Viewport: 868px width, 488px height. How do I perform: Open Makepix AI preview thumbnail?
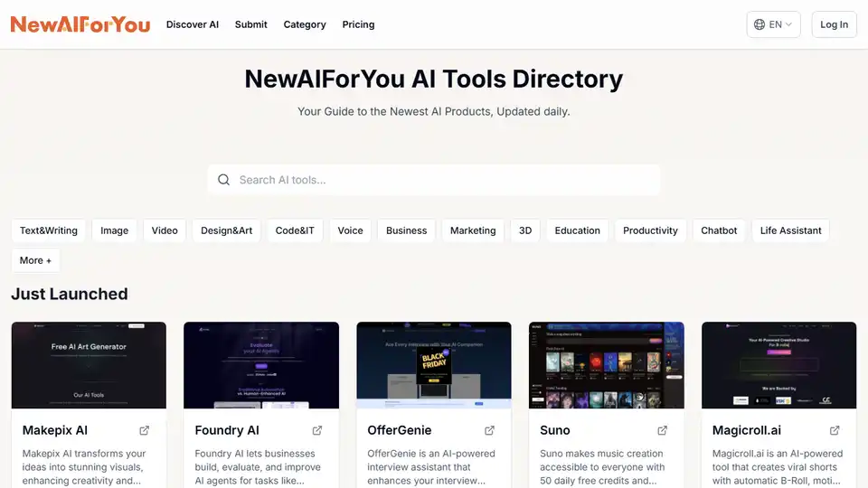coord(89,365)
